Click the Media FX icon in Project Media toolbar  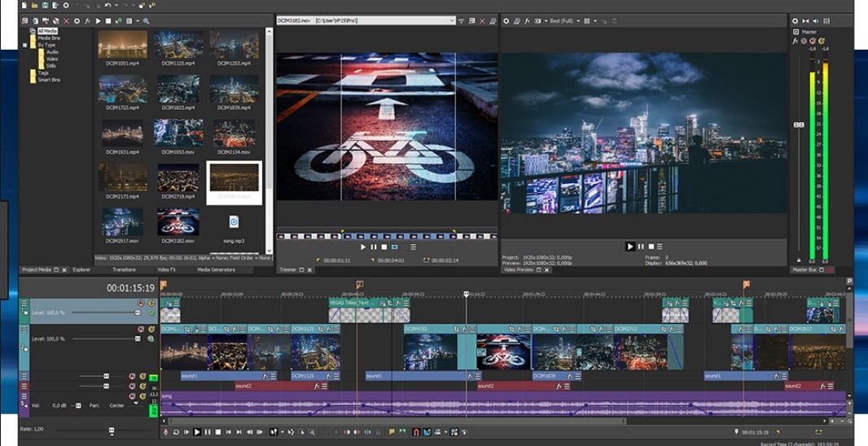point(87,20)
